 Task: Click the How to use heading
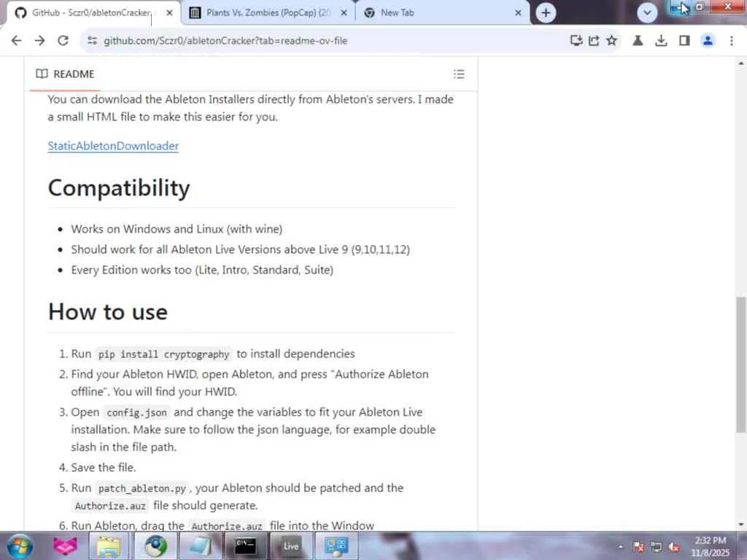108,312
